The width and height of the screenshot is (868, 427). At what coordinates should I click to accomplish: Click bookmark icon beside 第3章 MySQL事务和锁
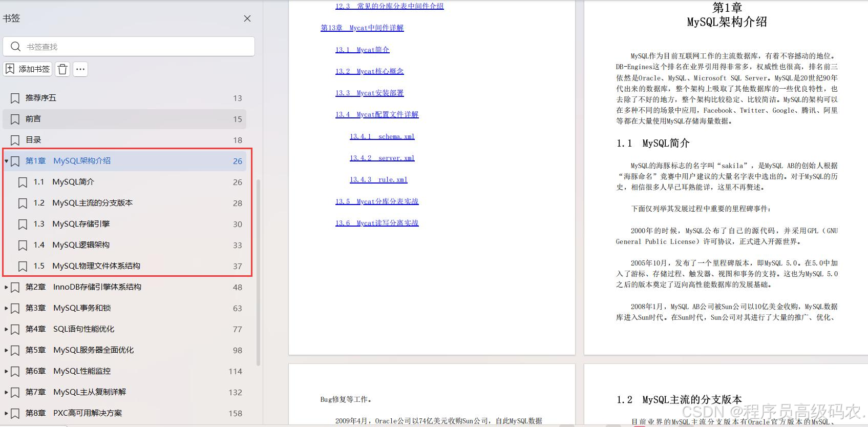coord(15,308)
